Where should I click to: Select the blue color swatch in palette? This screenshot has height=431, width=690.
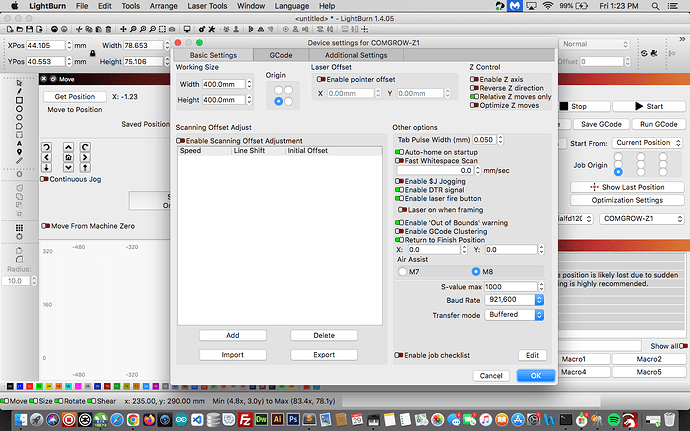[x=20, y=387]
